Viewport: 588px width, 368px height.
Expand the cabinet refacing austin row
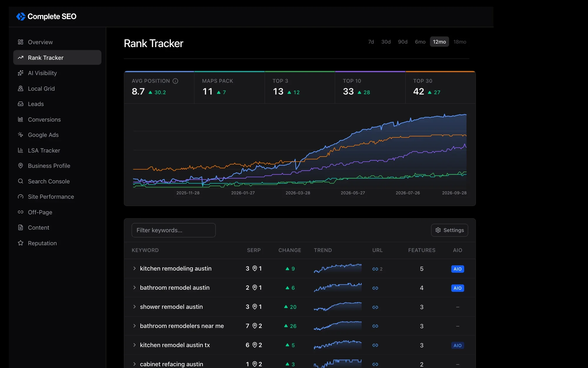[x=134, y=364]
